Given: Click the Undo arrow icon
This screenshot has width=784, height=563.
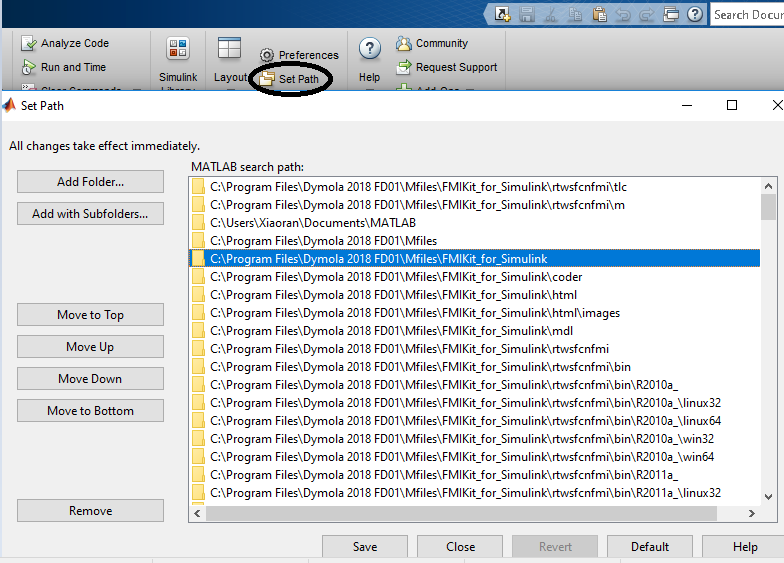Looking at the screenshot, I should point(622,14).
